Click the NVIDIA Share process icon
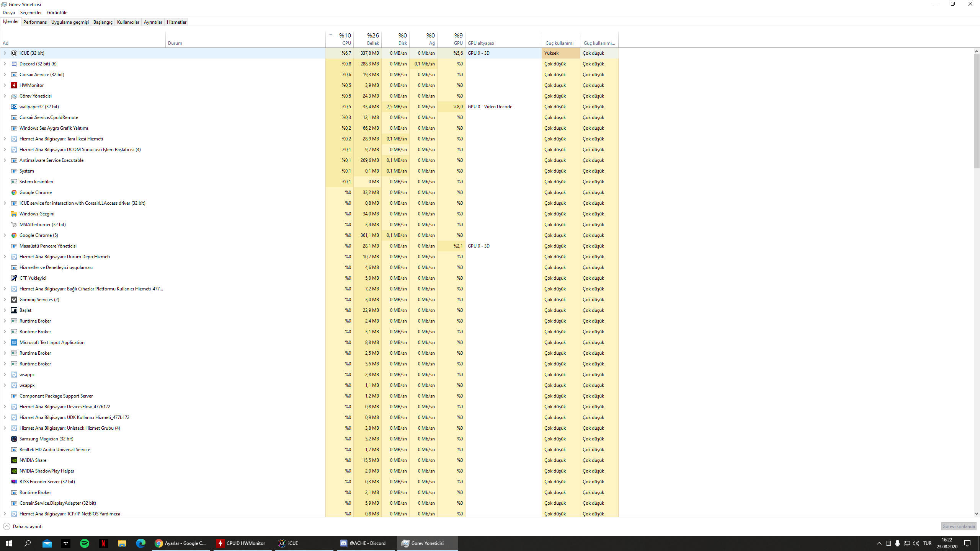The image size is (980, 551). pos(14,460)
